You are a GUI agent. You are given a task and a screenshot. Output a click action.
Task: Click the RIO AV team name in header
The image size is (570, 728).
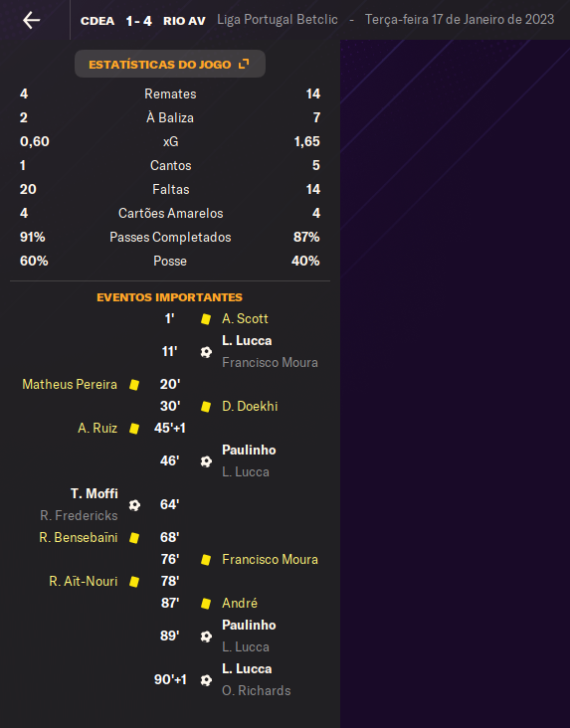coord(184,21)
